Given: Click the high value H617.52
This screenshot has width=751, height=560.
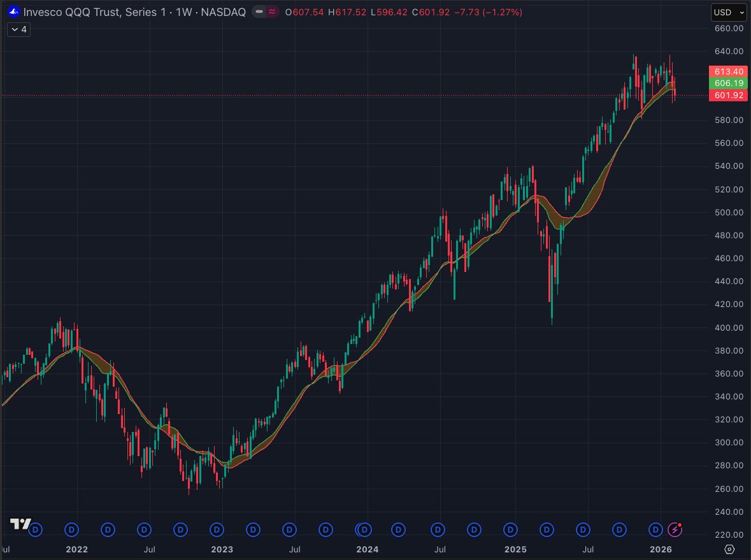Looking at the screenshot, I should 347,12.
